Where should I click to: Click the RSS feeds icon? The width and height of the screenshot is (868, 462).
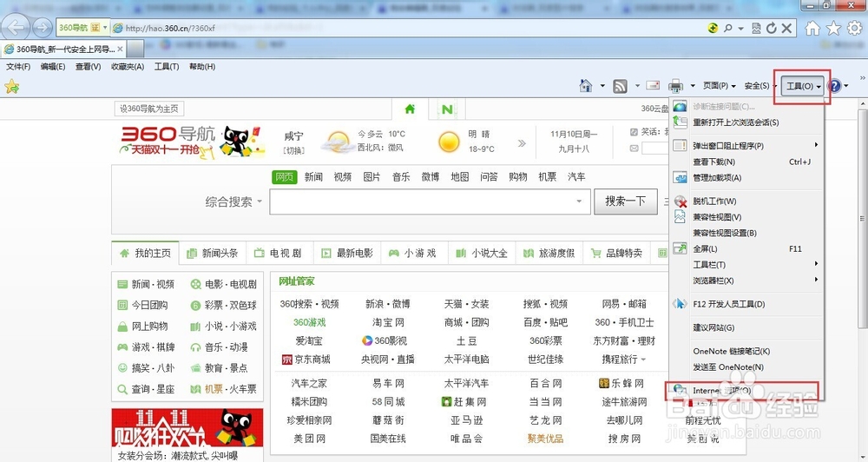pos(620,86)
